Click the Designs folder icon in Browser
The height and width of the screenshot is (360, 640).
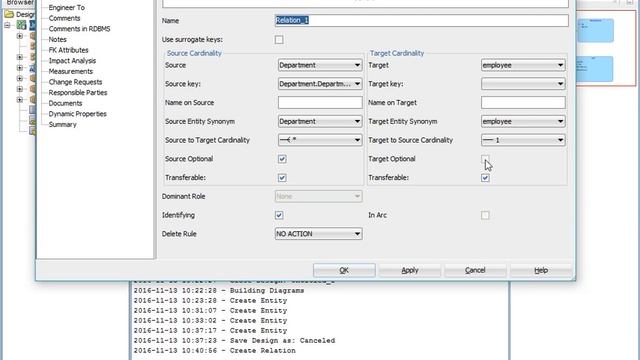tap(9, 14)
